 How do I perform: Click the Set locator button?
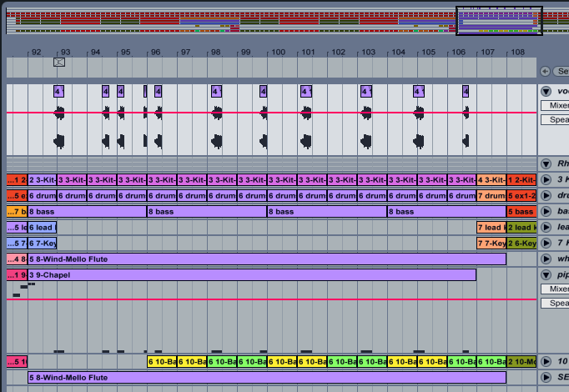click(561, 72)
